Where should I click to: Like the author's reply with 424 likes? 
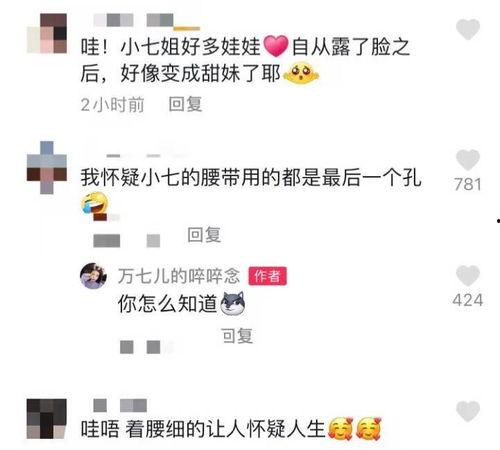pos(468,276)
